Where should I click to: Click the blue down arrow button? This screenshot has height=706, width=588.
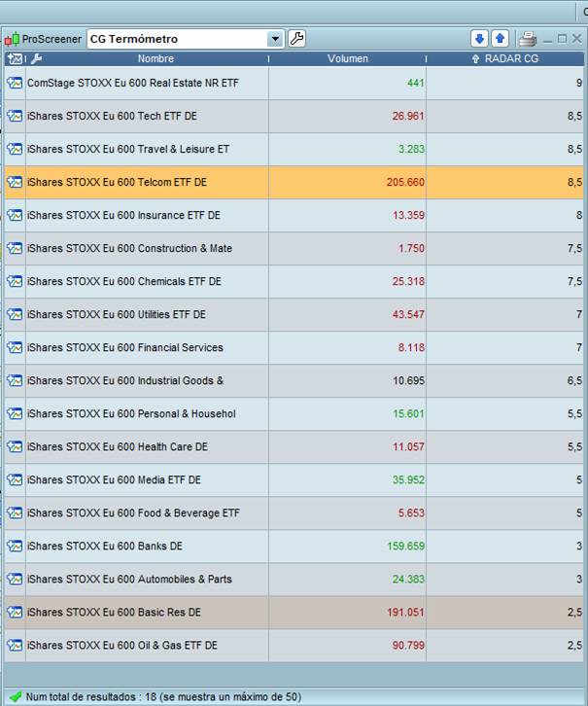(479, 39)
